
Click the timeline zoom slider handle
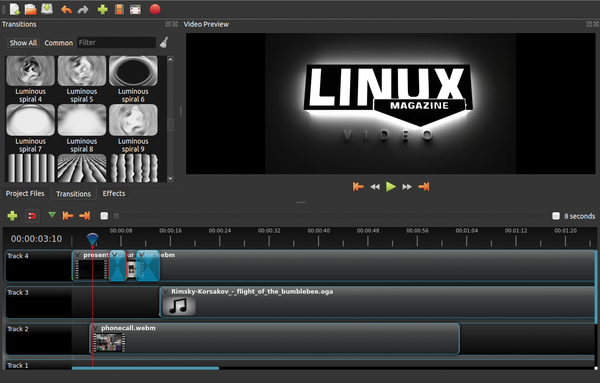116,216
